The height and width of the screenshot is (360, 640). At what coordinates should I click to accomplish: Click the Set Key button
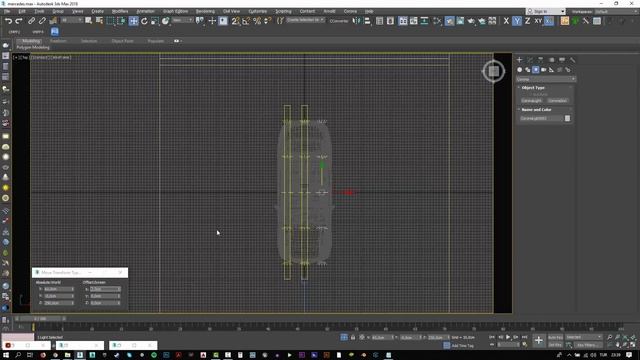coord(555,345)
